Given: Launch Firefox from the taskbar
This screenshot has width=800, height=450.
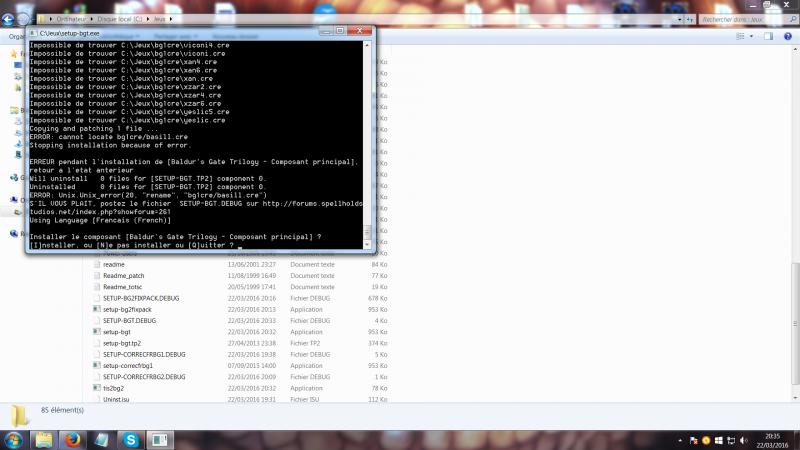Looking at the screenshot, I should [72, 440].
